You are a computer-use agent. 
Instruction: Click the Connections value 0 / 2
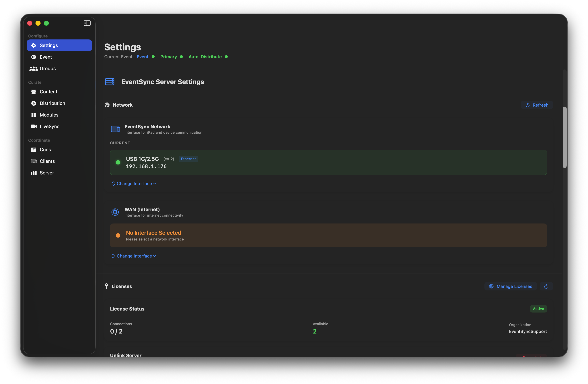click(116, 331)
